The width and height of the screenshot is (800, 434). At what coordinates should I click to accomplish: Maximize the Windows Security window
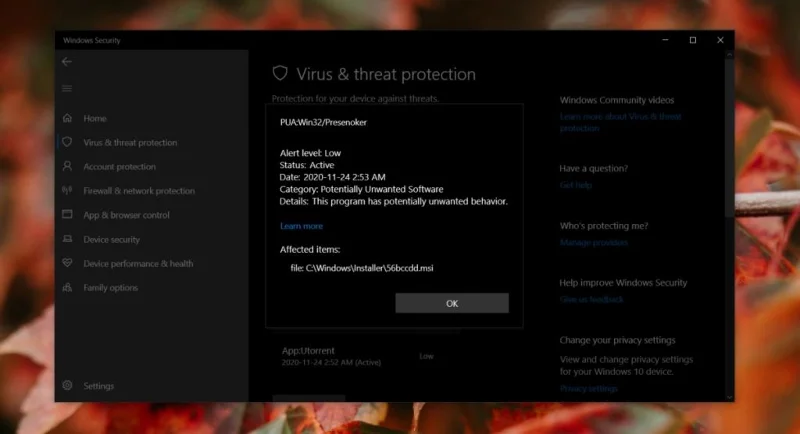pyautogui.click(x=693, y=40)
